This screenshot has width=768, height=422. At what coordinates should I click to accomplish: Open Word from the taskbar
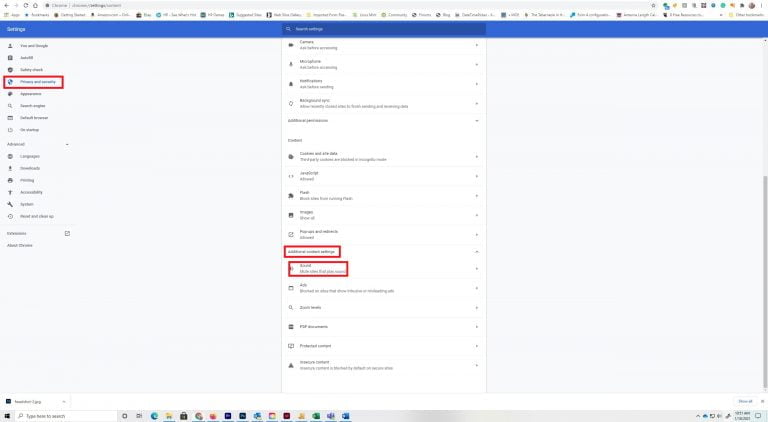click(x=346, y=416)
